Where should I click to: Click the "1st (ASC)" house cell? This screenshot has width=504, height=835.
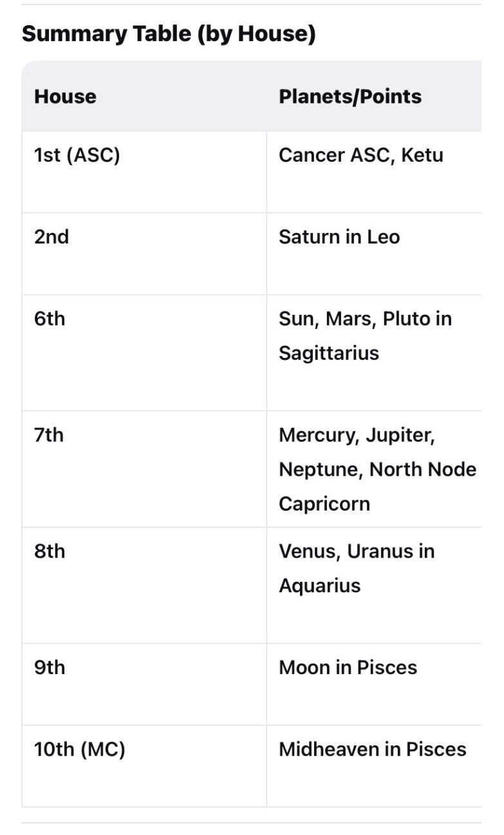tap(77, 155)
